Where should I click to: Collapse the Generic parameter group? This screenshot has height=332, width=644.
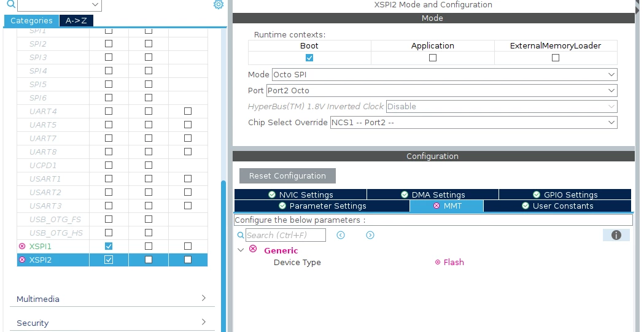[x=241, y=250]
